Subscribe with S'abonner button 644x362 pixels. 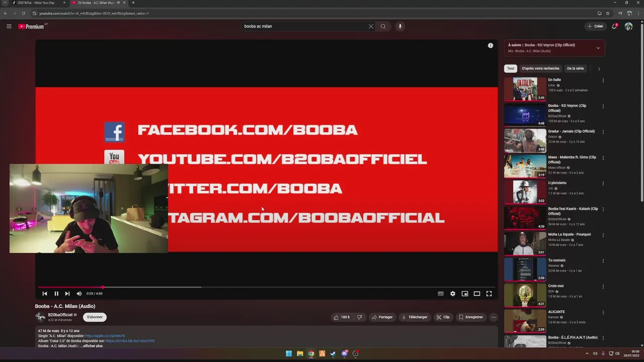click(x=95, y=317)
